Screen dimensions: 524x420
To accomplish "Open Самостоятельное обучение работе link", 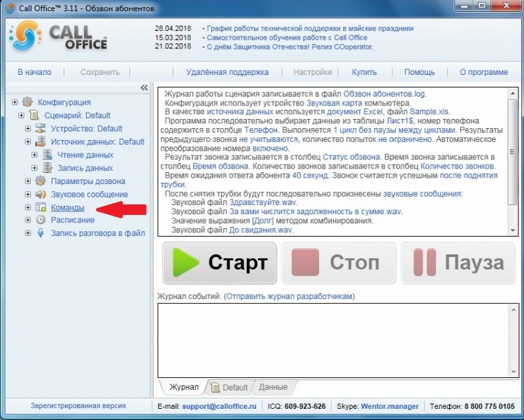I will [x=287, y=38].
